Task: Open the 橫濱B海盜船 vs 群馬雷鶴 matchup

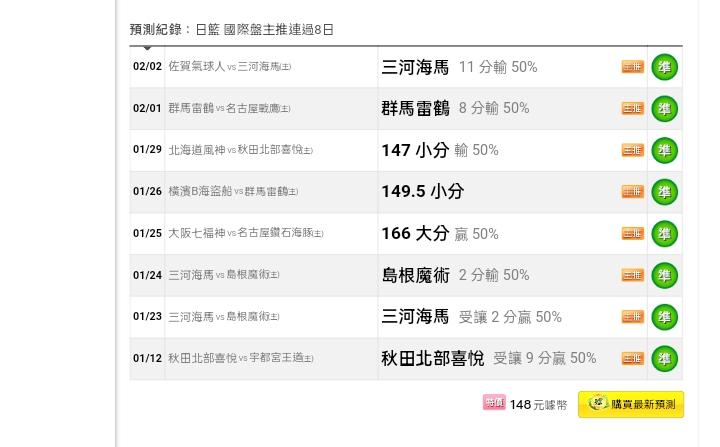Action: 233,192
